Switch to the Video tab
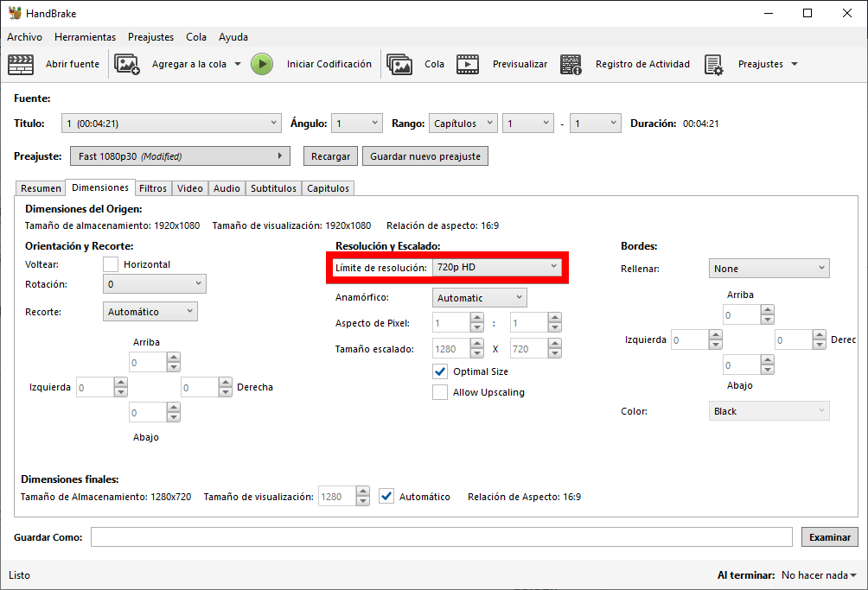This screenshot has height=590, width=868. pos(190,188)
